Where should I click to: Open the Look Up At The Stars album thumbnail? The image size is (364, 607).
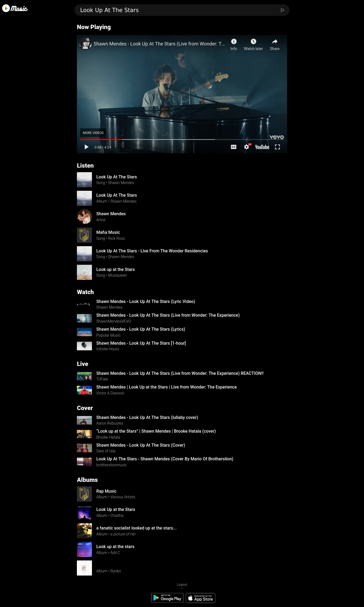84,198
